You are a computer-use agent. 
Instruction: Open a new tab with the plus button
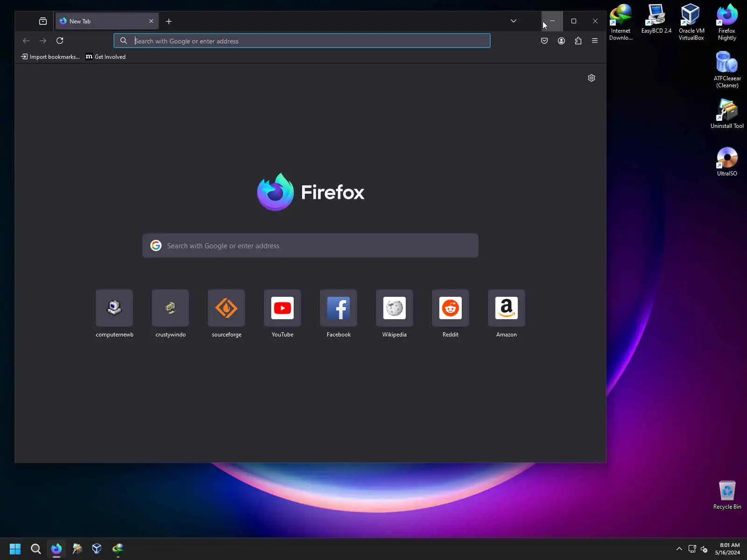tap(169, 21)
